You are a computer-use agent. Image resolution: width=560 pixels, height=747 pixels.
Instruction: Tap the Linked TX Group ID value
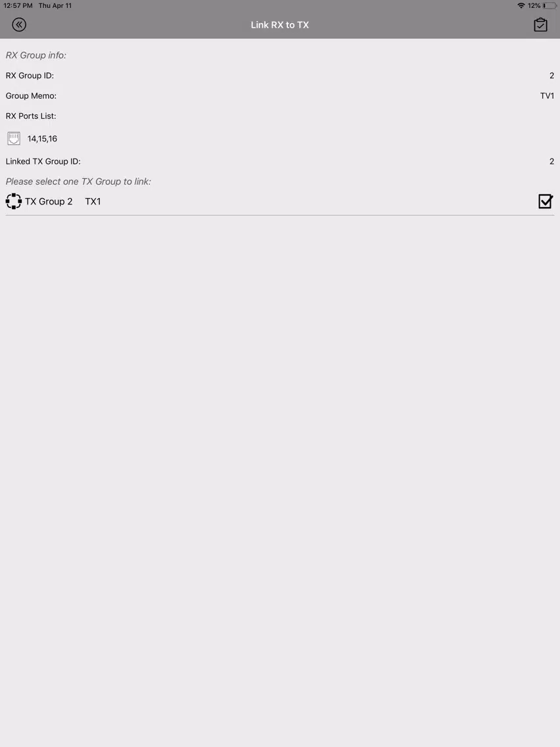[551, 162]
